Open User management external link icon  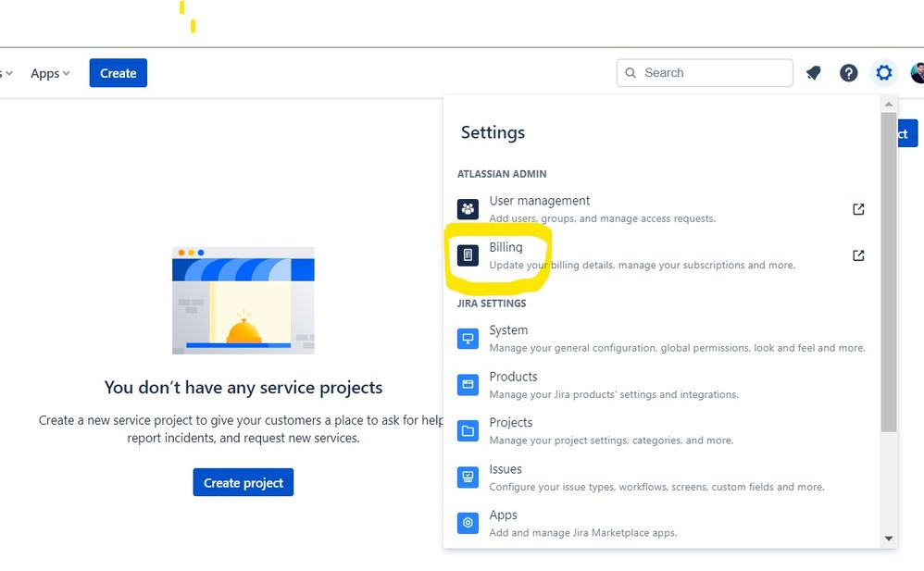pos(858,209)
